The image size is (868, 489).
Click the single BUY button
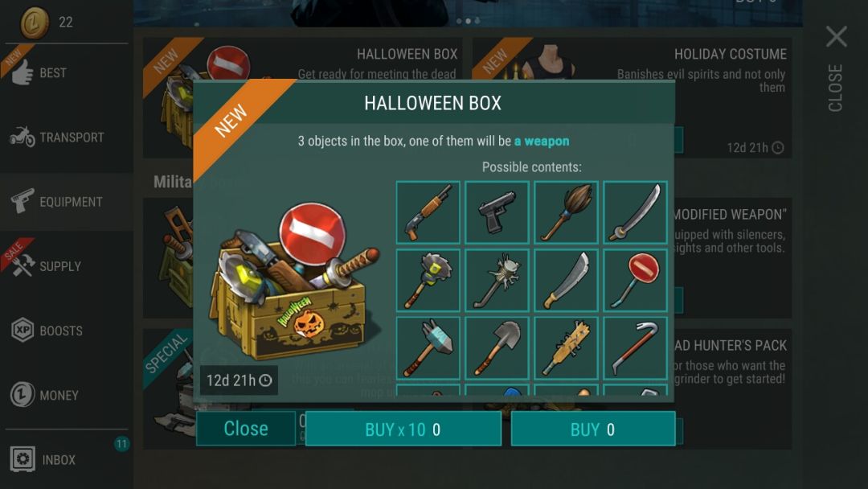pos(593,429)
